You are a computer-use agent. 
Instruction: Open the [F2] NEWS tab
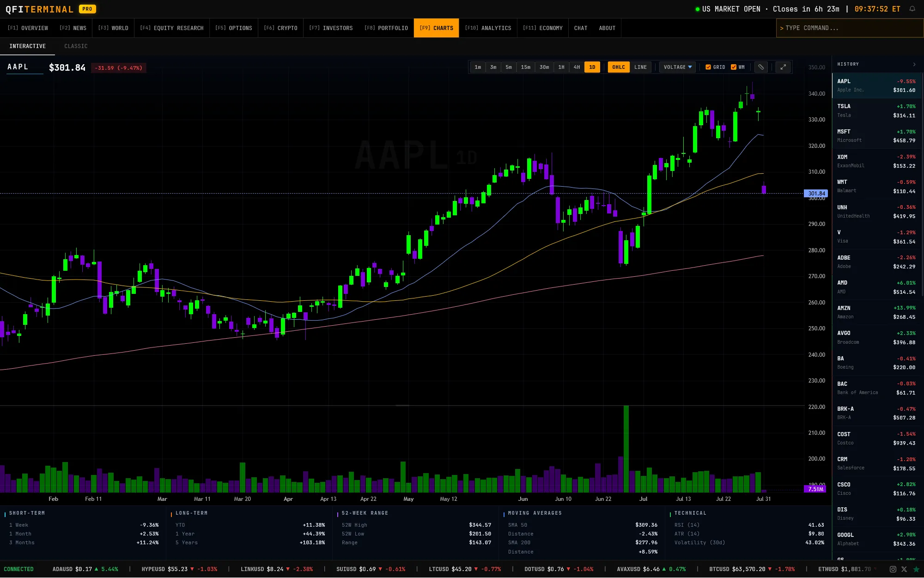pyautogui.click(x=73, y=28)
